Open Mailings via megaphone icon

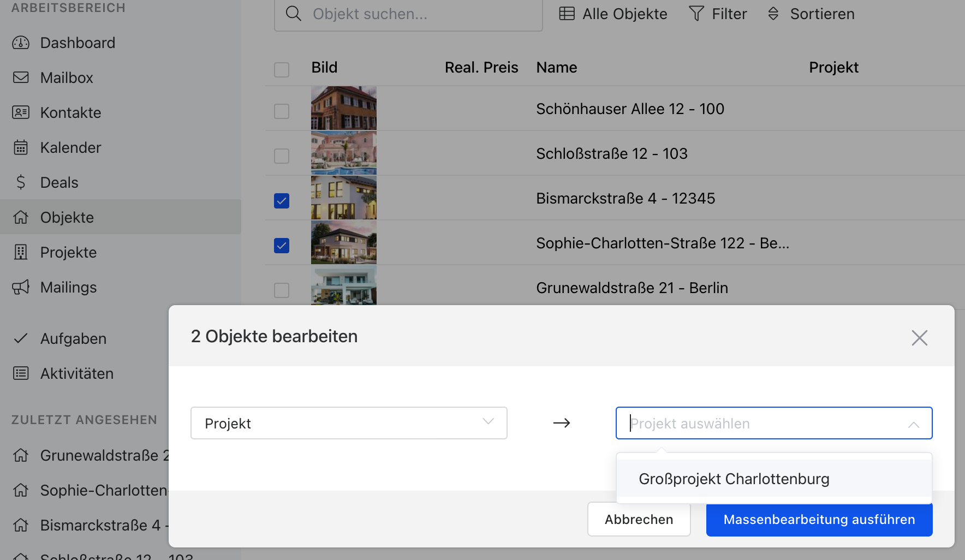(x=21, y=287)
